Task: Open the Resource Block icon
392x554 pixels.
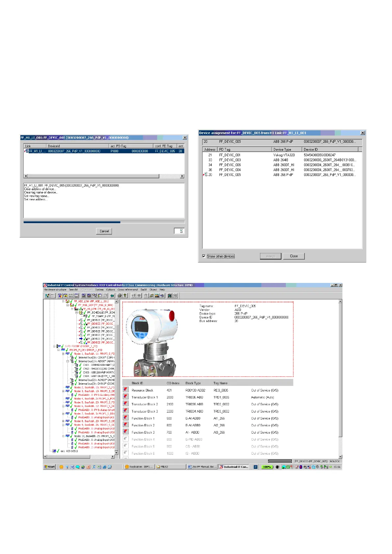Action: (x=126, y=390)
